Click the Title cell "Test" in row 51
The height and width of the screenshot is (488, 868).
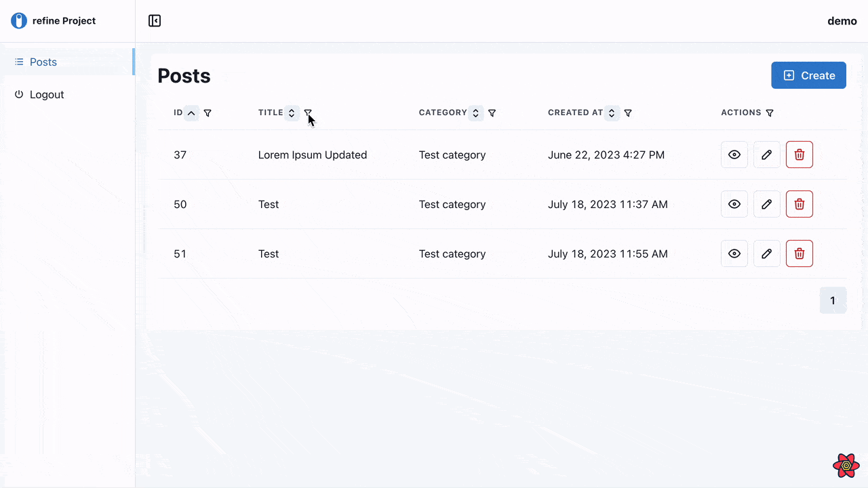point(269,253)
